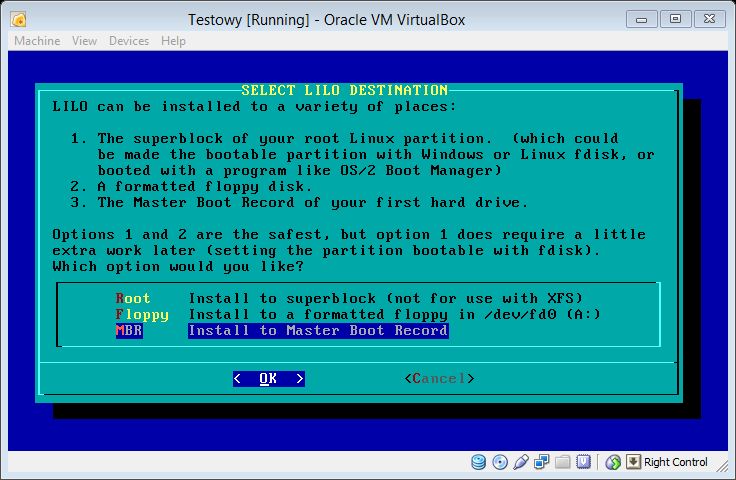Minimize the VirtualBox window

(642, 20)
